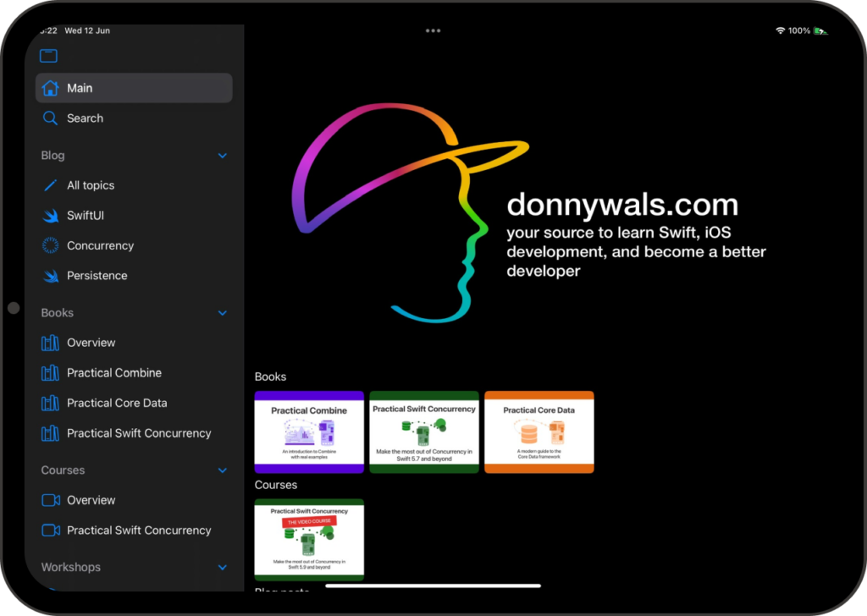
Task: Click the donnywals.com title text
Action: (622, 205)
